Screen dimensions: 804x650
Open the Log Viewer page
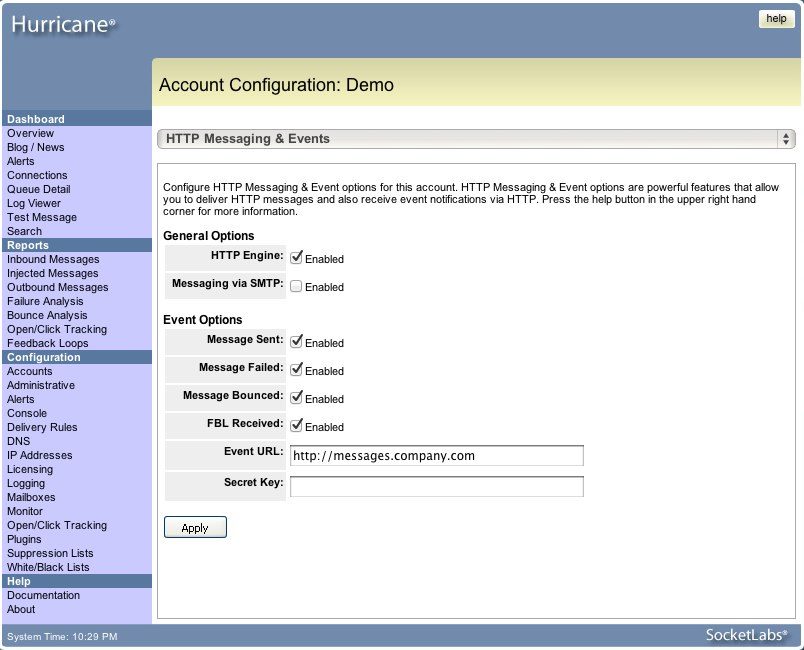(x=34, y=203)
